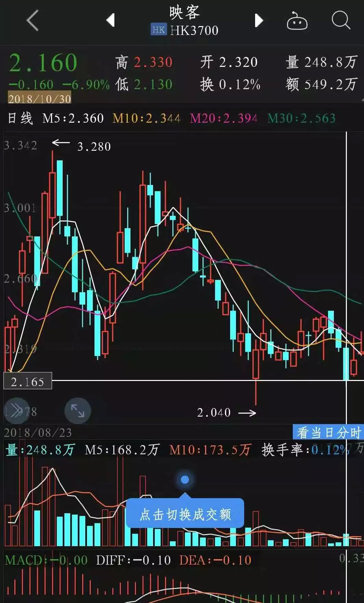Tap the price change -0.160 value
The height and width of the screenshot is (603, 364).
(31, 85)
